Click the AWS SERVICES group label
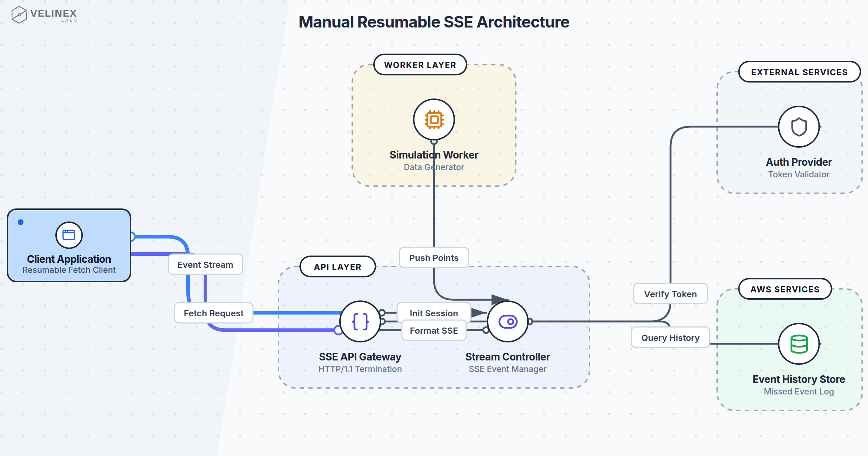The image size is (868, 456). point(785,289)
